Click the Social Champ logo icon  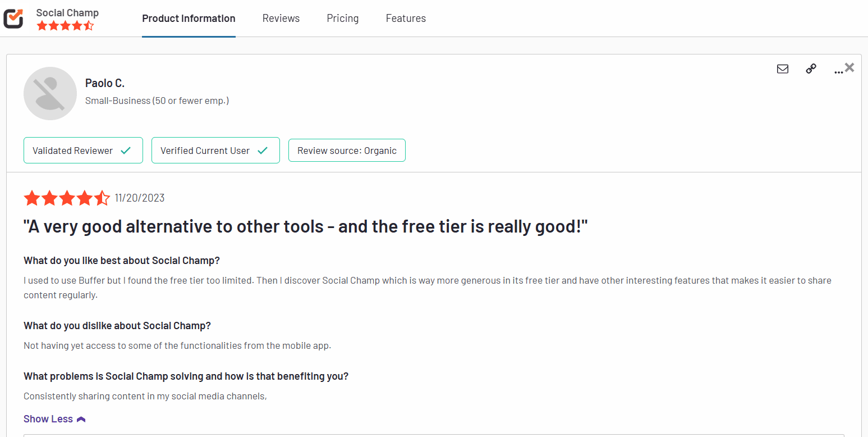[x=13, y=17]
